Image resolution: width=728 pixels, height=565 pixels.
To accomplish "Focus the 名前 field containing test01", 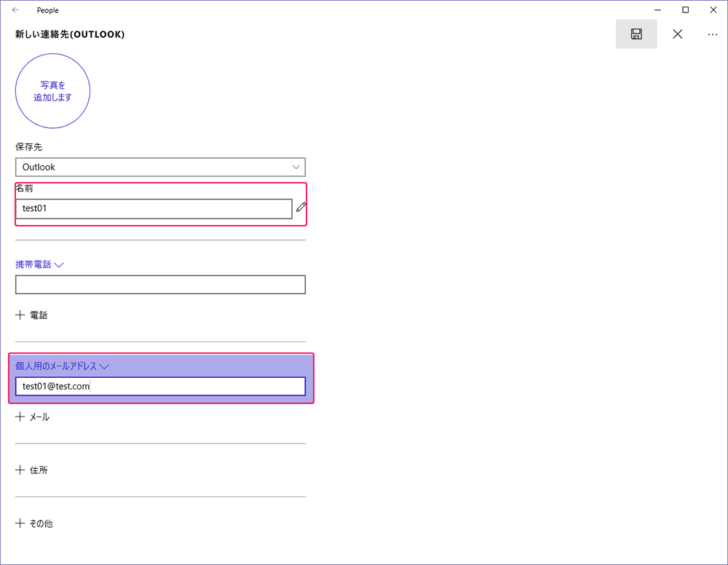I will tap(154, 208).
